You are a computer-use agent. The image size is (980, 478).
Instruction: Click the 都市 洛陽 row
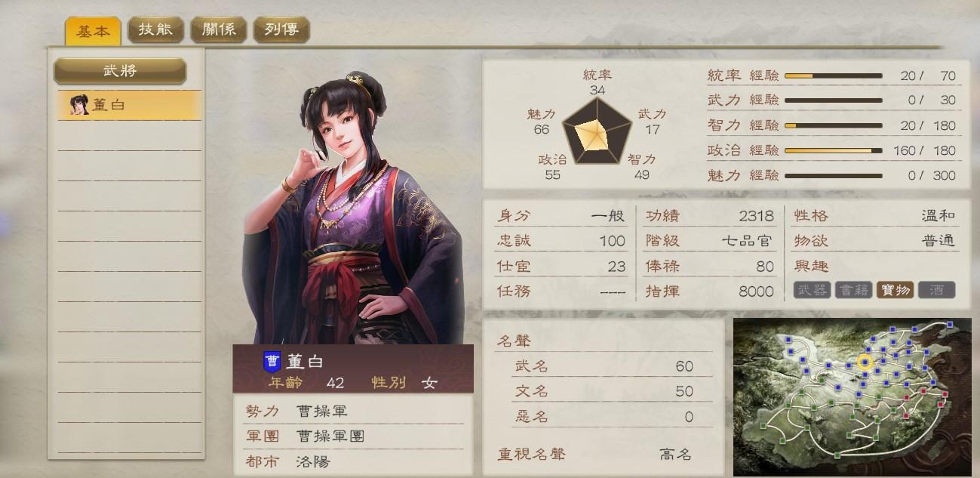pyautogui.click(x=353, y=461)
